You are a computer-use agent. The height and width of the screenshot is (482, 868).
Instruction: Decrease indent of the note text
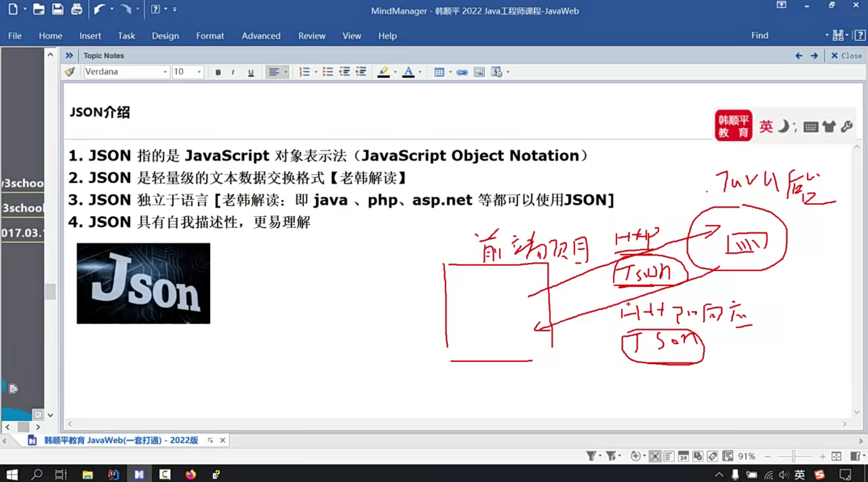pyautogui.click(x=344, y=72)
